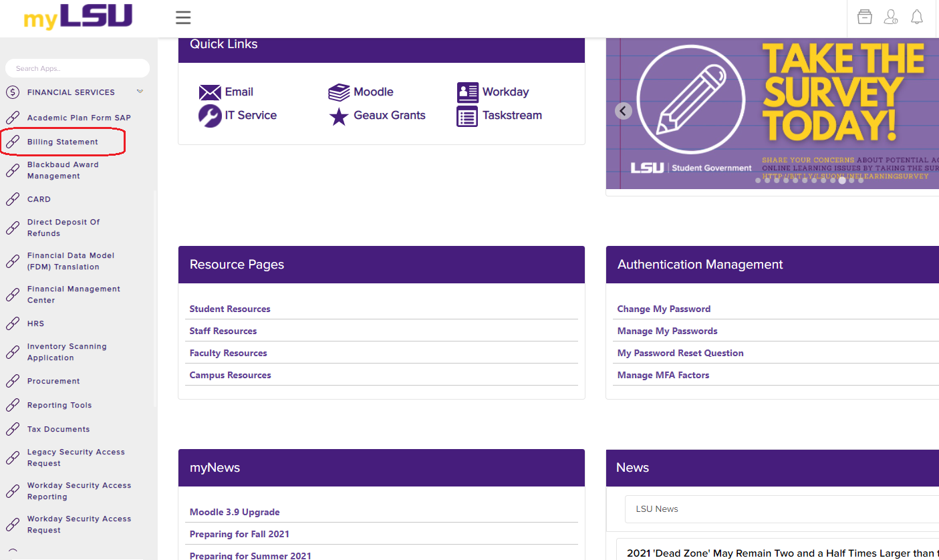Click link icon beside Reporting Tools
The height and width of the screenshot is (560, 939).
12,405
